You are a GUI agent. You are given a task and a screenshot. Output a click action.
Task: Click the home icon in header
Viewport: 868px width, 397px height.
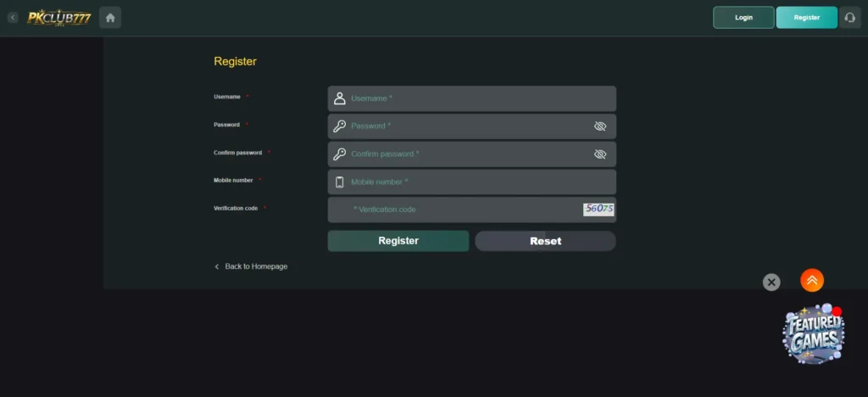110,18
